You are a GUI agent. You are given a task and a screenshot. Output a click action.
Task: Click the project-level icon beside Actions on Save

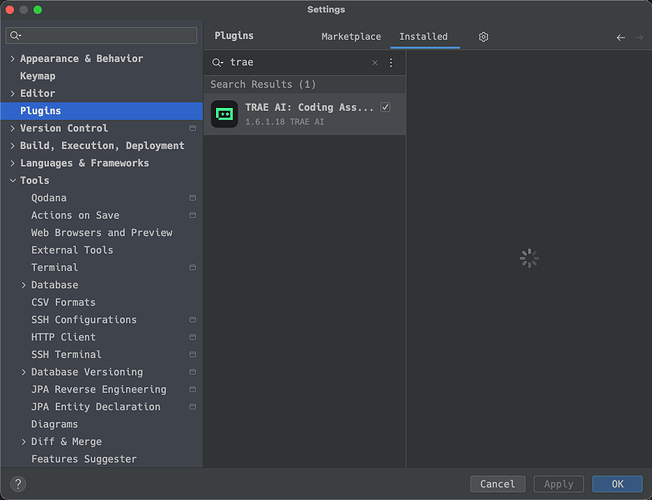[193, 215]
